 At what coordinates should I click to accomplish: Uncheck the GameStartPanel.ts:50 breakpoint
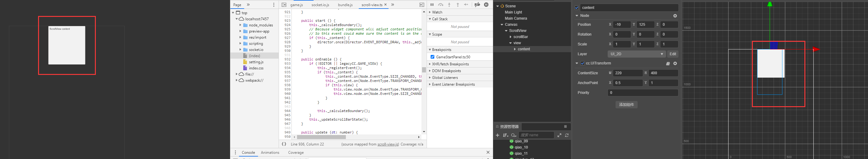(x=433, y=57)
